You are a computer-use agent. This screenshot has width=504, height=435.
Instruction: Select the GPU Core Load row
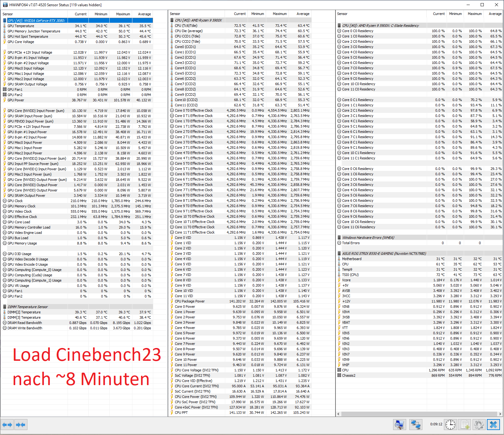click(77, 222)
